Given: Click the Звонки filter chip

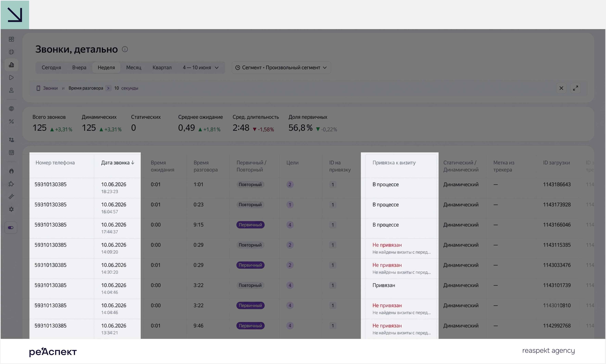Looking at the screenshot, I should (47, 88).
